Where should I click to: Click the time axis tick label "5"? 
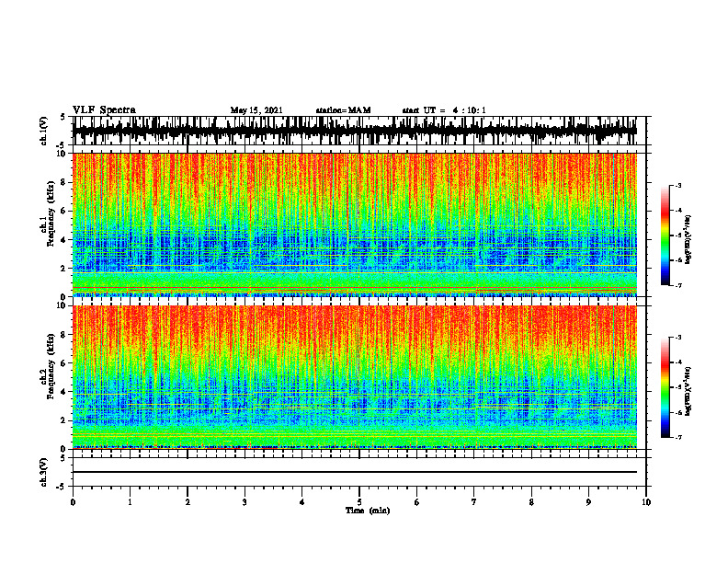[x=359, y=502]
